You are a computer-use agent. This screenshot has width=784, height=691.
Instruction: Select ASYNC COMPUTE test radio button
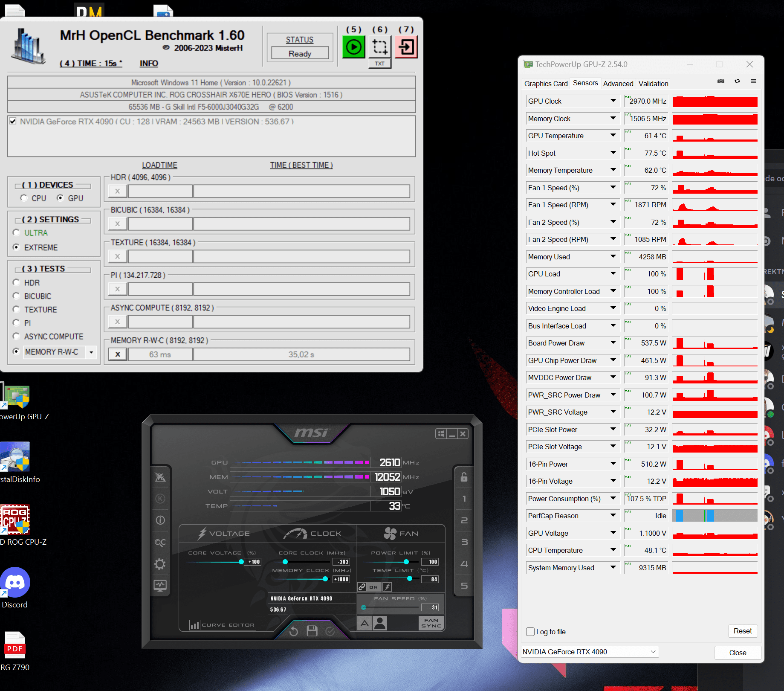16,336
